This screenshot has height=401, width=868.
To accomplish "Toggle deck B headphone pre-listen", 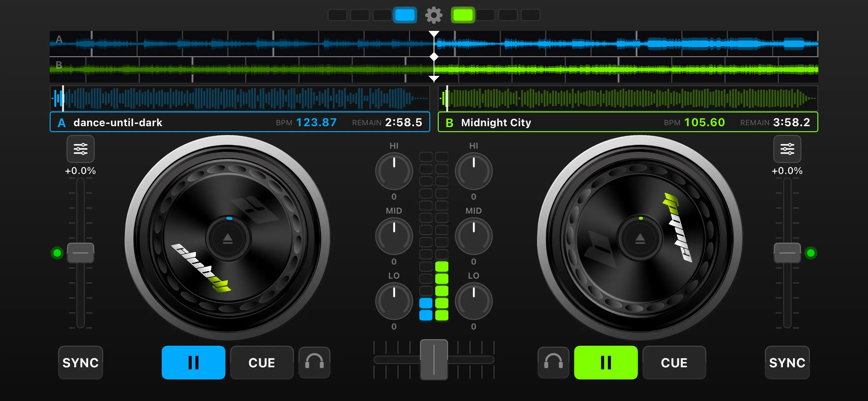I will pos(553,362).
